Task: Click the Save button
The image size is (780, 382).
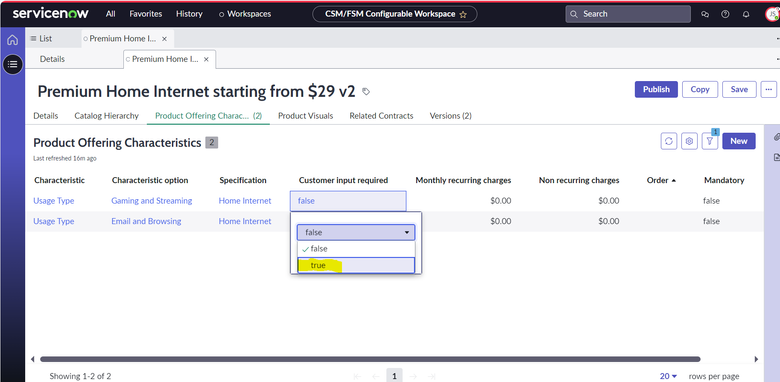Action: tap(739, 89)
